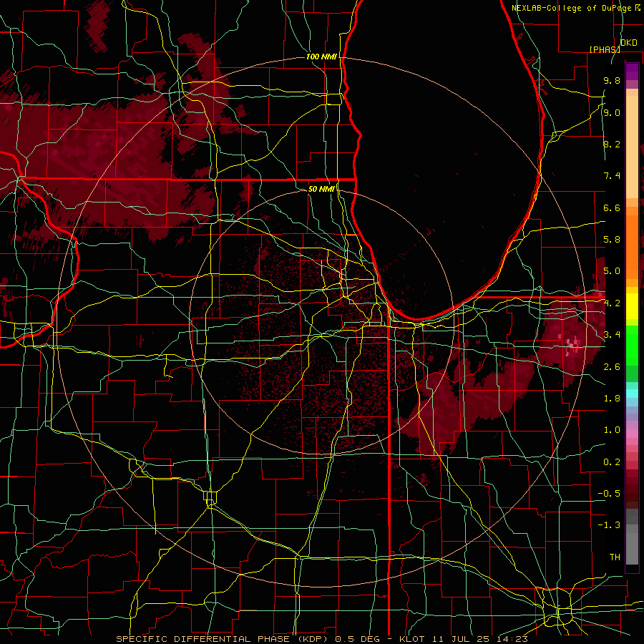Click the 0.2 value on the scale
The width and height of the screenshot is (644, 644).
coord(612,462)
